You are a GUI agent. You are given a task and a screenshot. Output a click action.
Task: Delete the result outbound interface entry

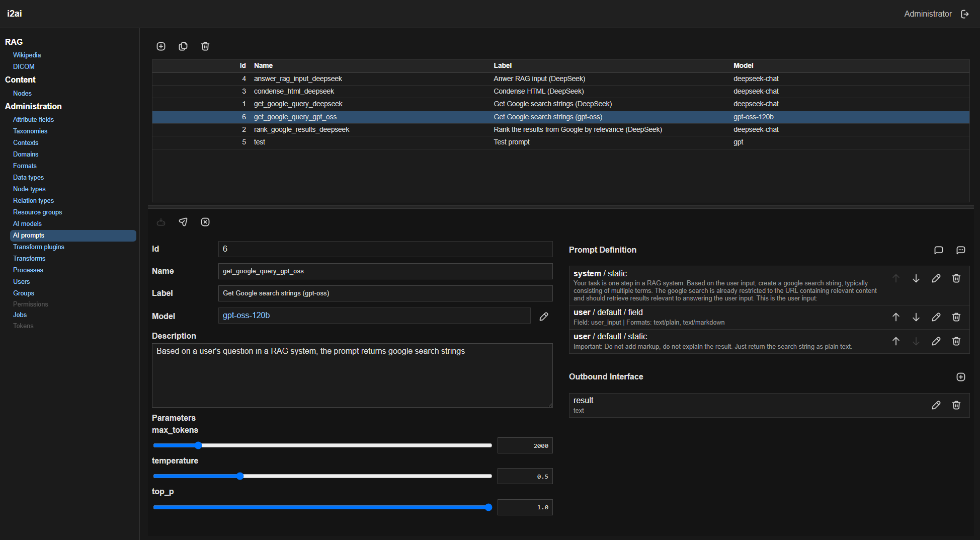tap(956, 405)
